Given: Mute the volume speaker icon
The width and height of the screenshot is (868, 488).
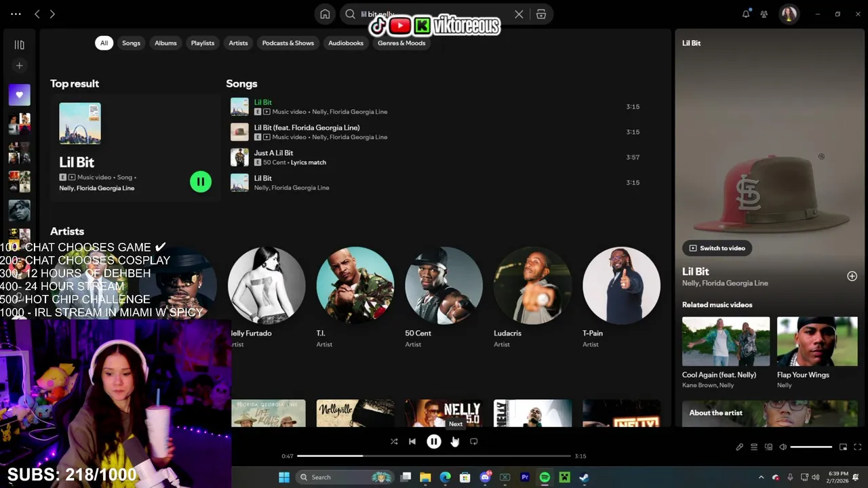Looking at the screenshot, I should point(783,447).
